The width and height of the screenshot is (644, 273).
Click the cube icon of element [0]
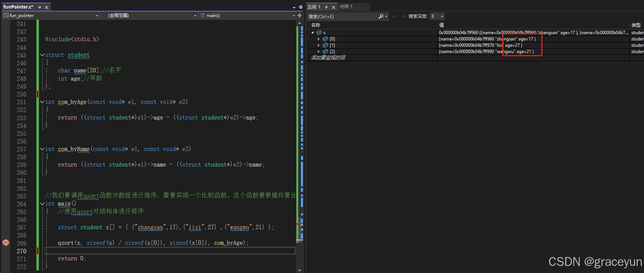325,39
